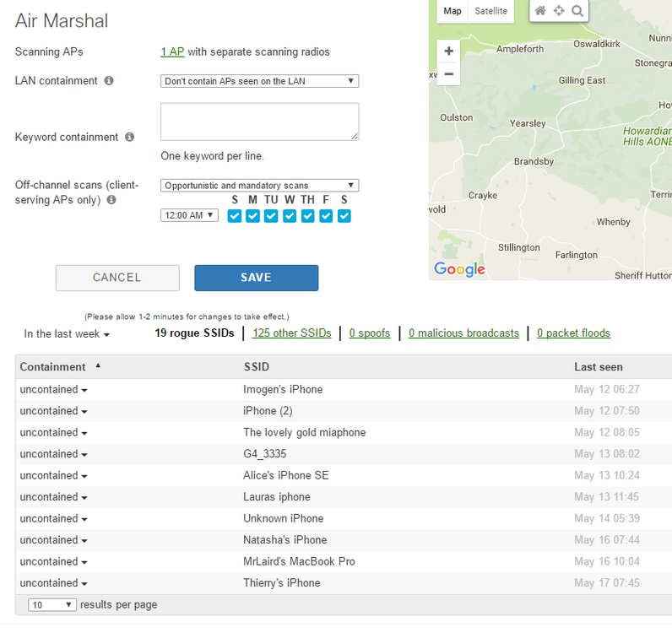672x633 pixels.
Task: Zoom in the map with plus
Action: click(x=449, y=51)
